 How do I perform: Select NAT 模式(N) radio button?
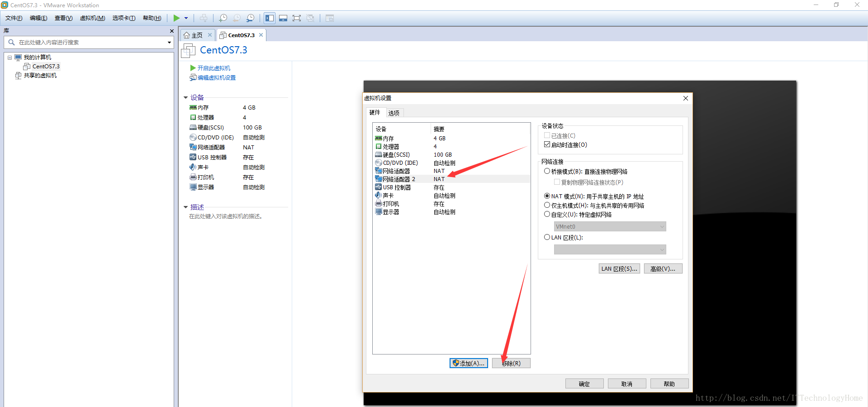point(547,196)
